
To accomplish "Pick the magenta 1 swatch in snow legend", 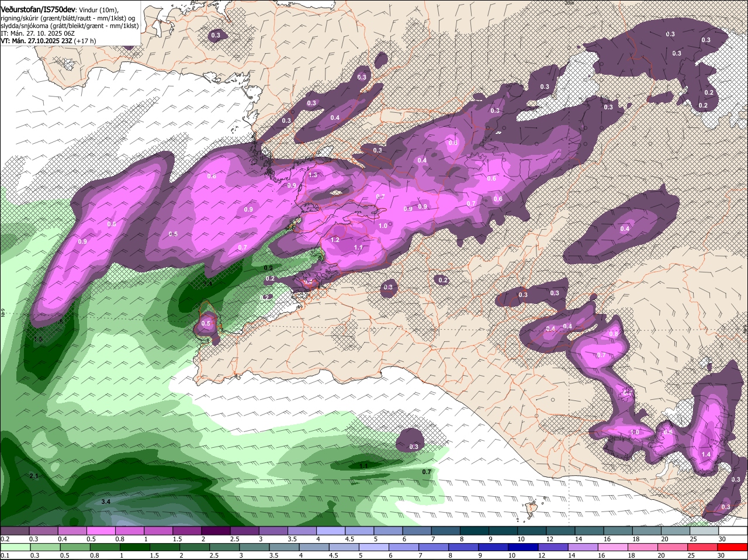I will click(x=158, y=531).
